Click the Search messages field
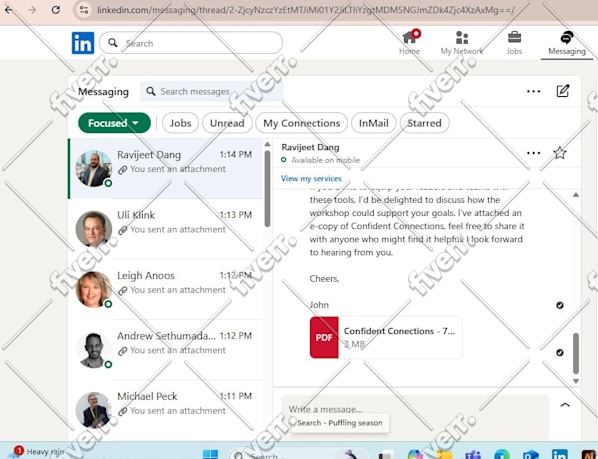The width and height of the screenshot is (598, 459). 211,91
